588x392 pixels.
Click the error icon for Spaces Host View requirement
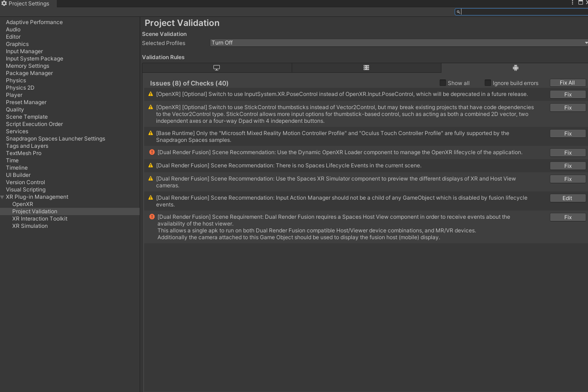152,217
